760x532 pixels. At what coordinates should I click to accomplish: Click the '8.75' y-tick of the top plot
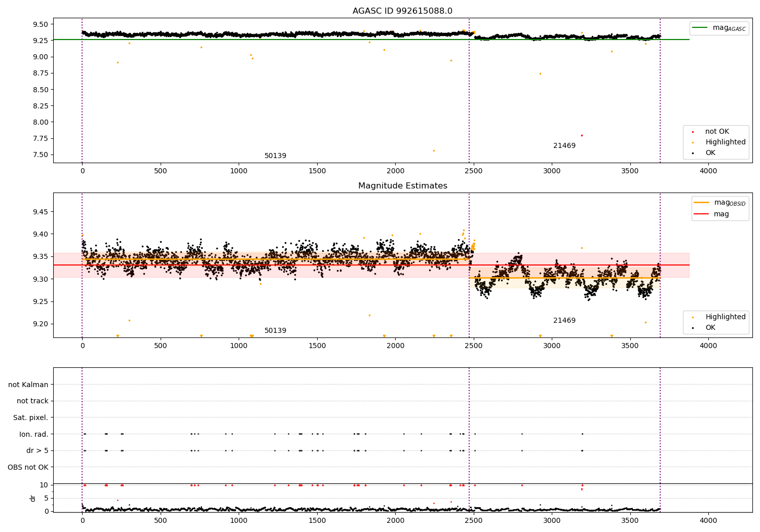coord(40,73)
